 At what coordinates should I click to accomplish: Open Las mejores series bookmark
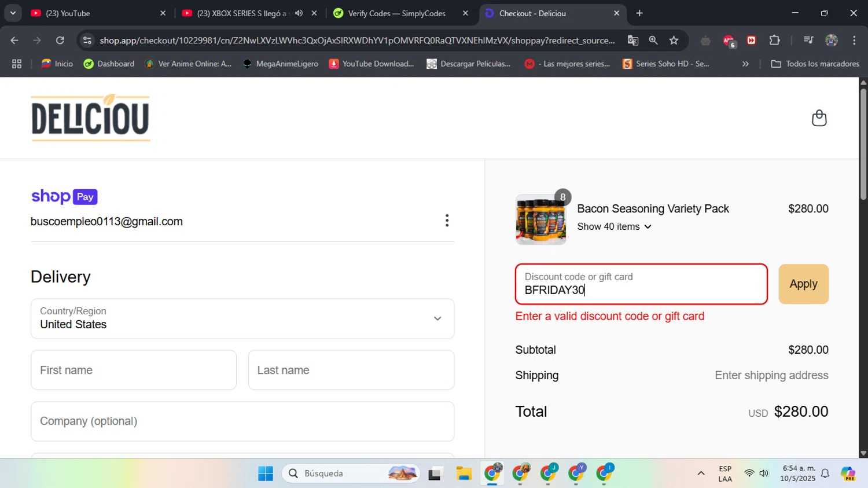coord(568,64)
